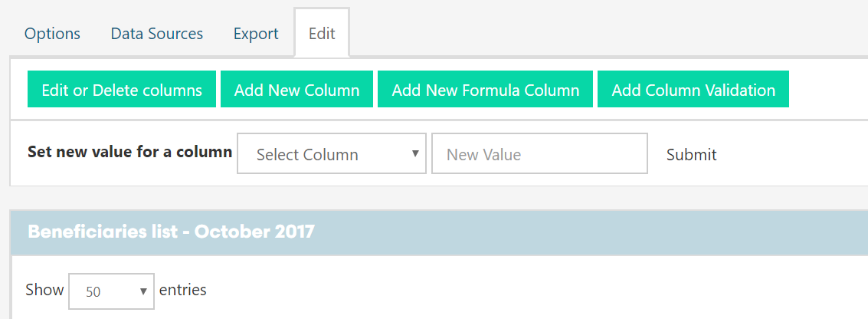This screenshot has height=319, width=868.
Task: Click 'October 2017' in the table title
Action: pos(254,232)
